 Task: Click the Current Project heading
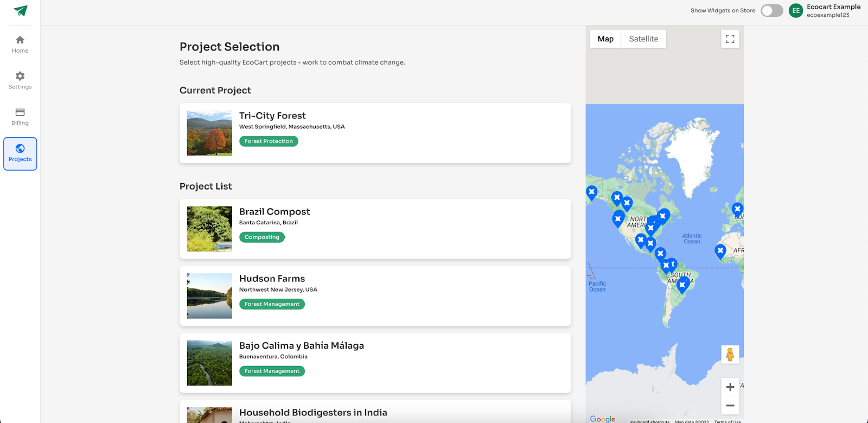click(215, 90)
